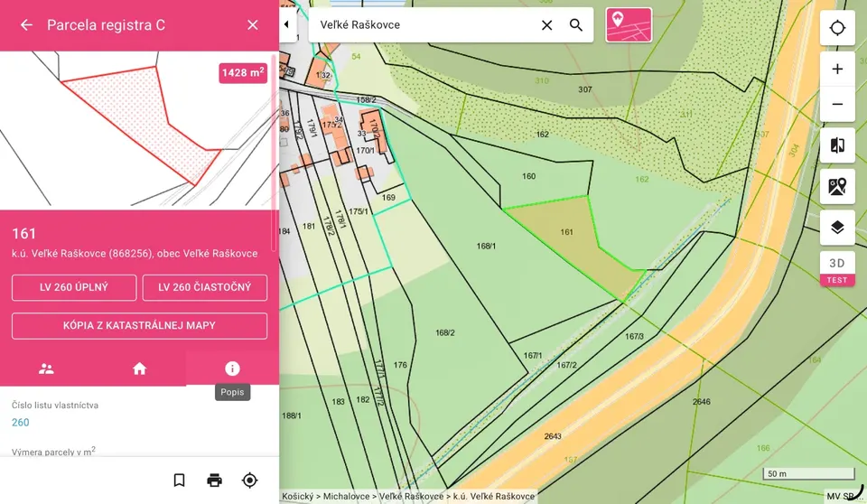Center map on my location
The width and height of the screenshot is (867, 504).
pos(837,28)
